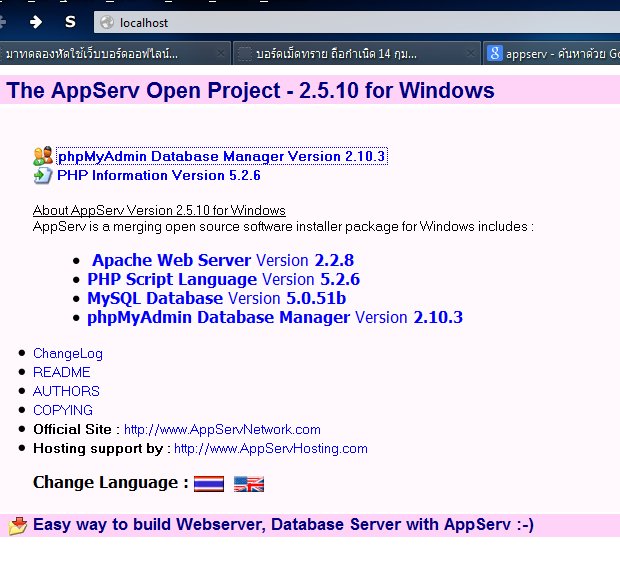Click the Google icon on the appserv tab
The width and height of the screenshot is (620, 563).
click(495, 53)
